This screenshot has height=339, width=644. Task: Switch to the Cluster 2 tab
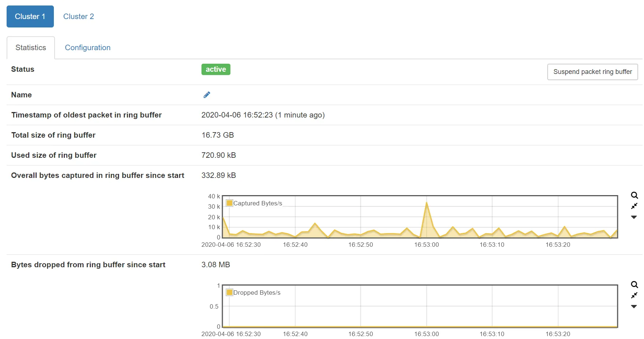(x=78, y=16)
